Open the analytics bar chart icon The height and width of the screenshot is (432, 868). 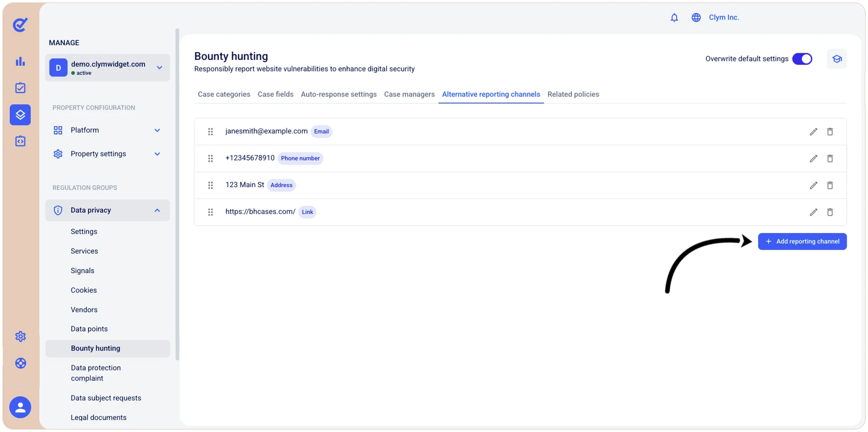tap(20, 62)
